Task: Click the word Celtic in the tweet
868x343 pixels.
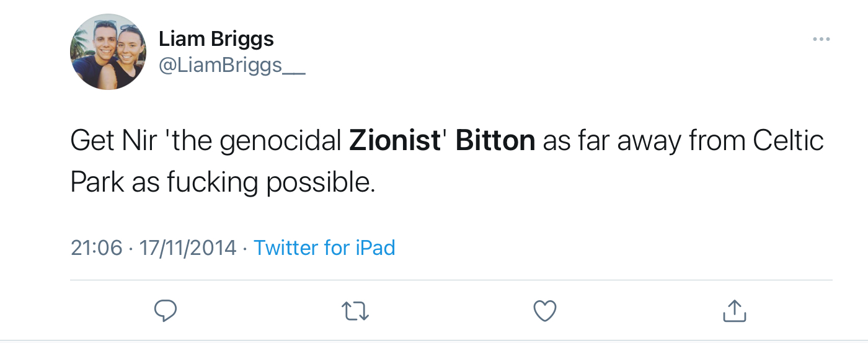Action: (788, 141)
